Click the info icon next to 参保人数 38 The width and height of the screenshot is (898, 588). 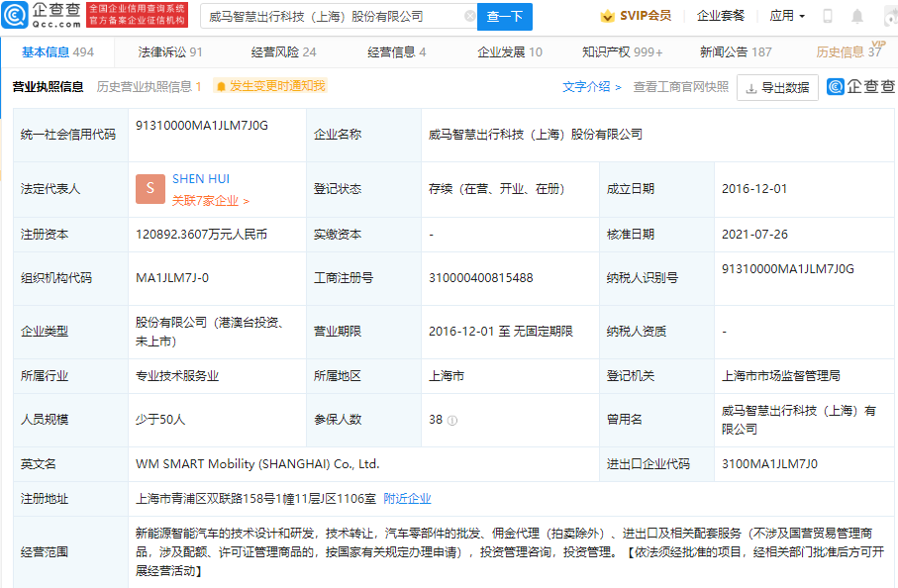(452, 420)
